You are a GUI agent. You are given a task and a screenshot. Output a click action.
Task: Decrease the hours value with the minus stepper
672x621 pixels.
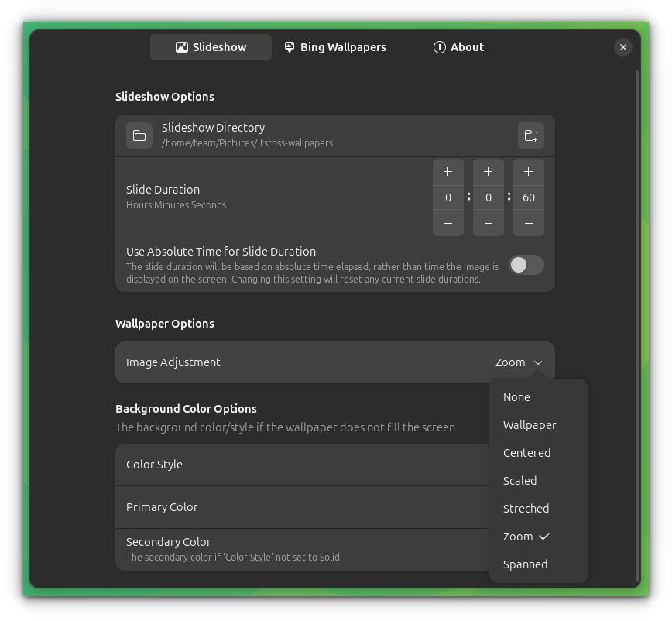[x=449, y=223]
